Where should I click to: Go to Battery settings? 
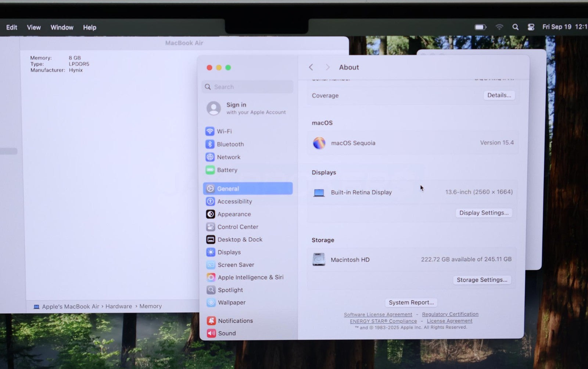[x=227, y=170]
